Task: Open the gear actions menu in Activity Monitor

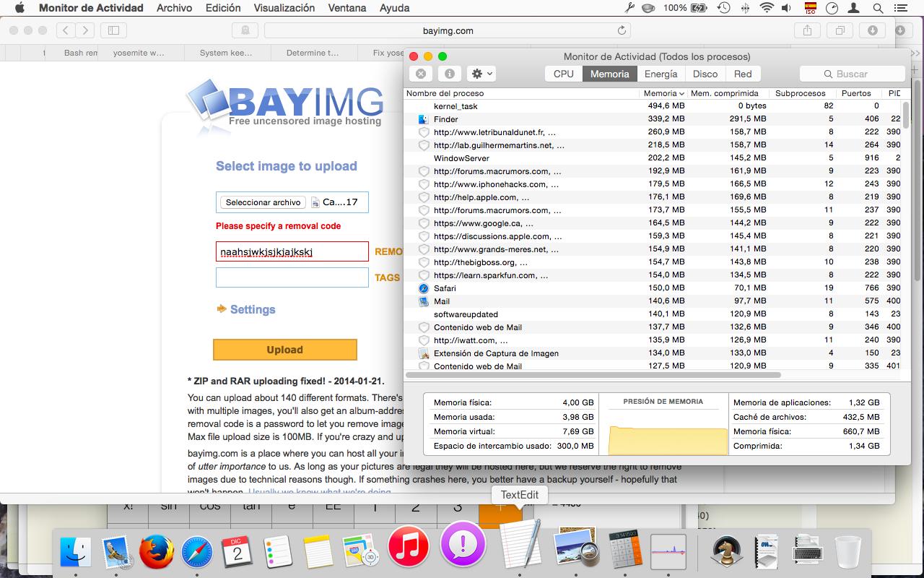Action: (481, 74)
